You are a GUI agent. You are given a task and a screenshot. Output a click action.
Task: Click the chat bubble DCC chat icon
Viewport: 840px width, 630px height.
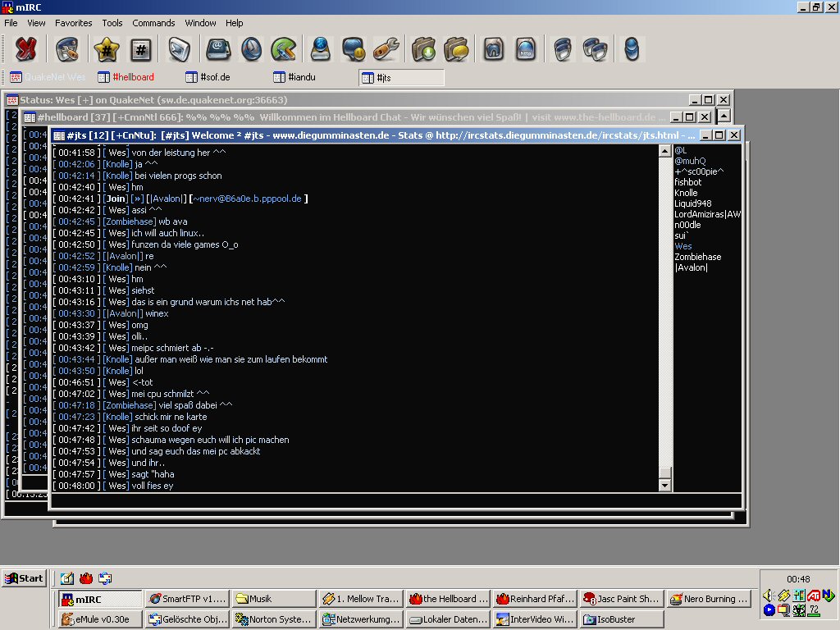354,50
